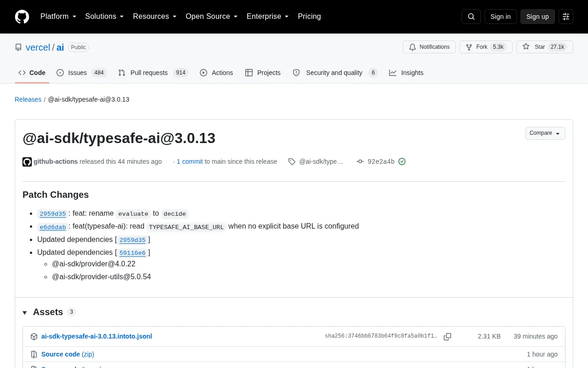Open the ai repository name link
This screenshot has width=588, height=368.
60,47
